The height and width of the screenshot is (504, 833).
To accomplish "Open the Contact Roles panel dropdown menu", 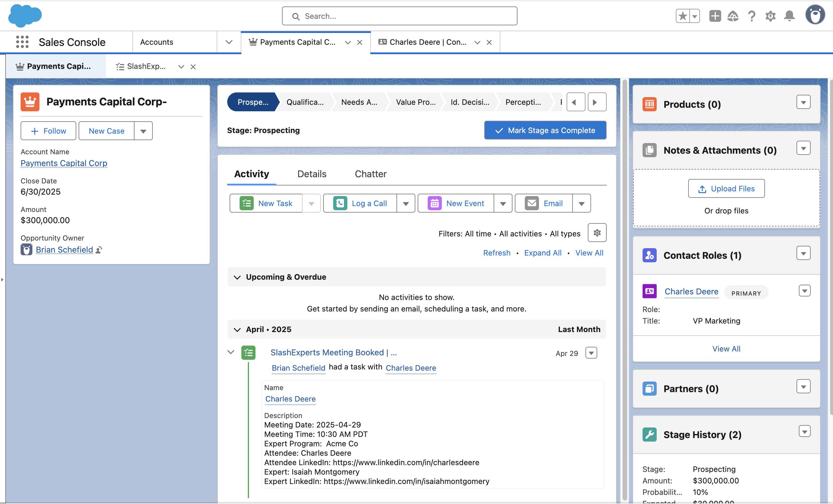I will click(x=803, y=253).
